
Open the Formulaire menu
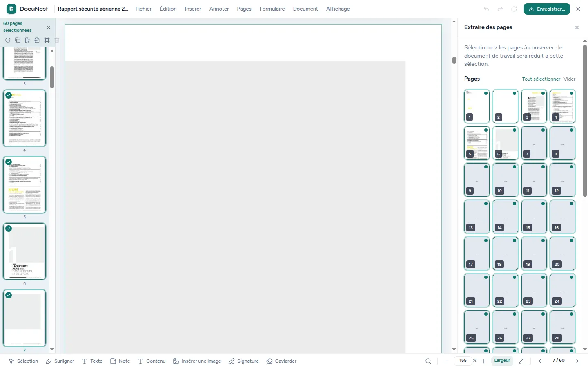point(272,9)
